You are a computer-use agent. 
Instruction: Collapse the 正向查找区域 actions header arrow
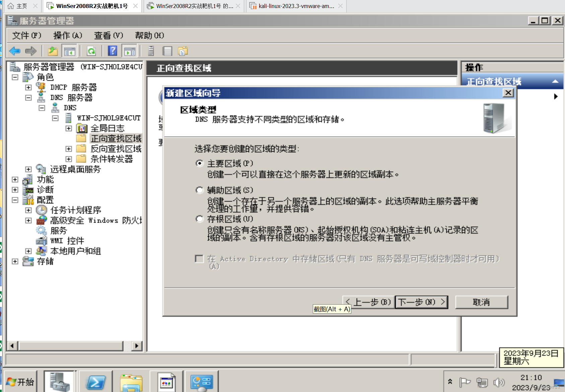[x=555, y=81]
